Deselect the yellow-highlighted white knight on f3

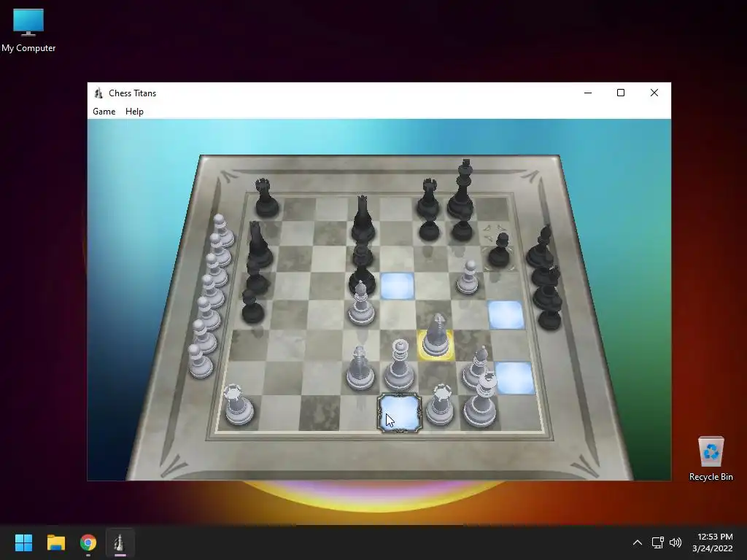point(436,337)
